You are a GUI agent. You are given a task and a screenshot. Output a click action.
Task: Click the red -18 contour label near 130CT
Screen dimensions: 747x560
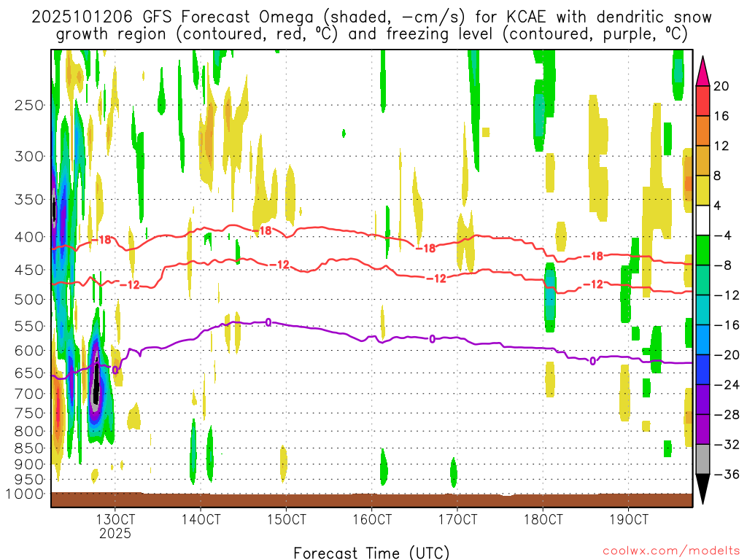[x=101, y=240]
